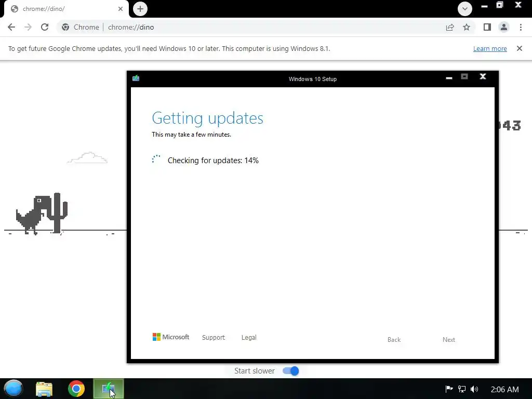Reload the chrome://dino page

tap(45, 27)
